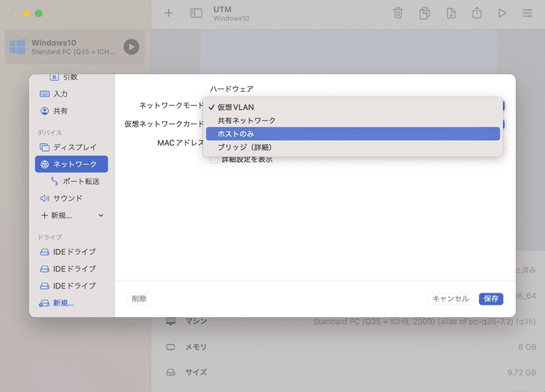Select ネットワーク in settings sidebar
The height and width of the screenshot is (392, 545).
72,164
